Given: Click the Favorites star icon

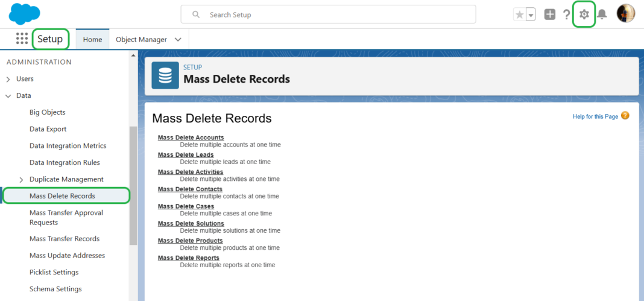Looking at the screenshot, I should coord(519,14).
